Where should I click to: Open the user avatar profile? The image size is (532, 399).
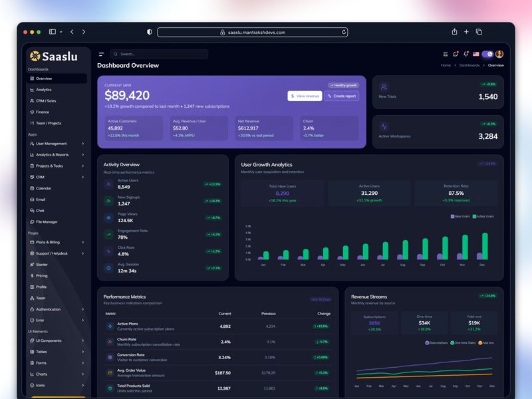coord(499,54)
